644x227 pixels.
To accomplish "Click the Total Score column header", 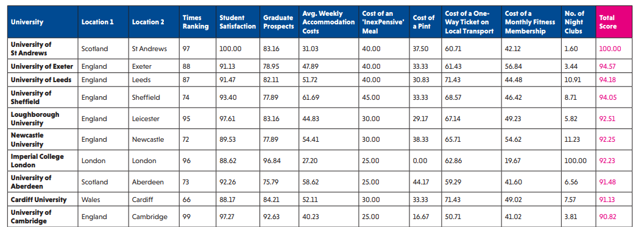I will [614, 22].
